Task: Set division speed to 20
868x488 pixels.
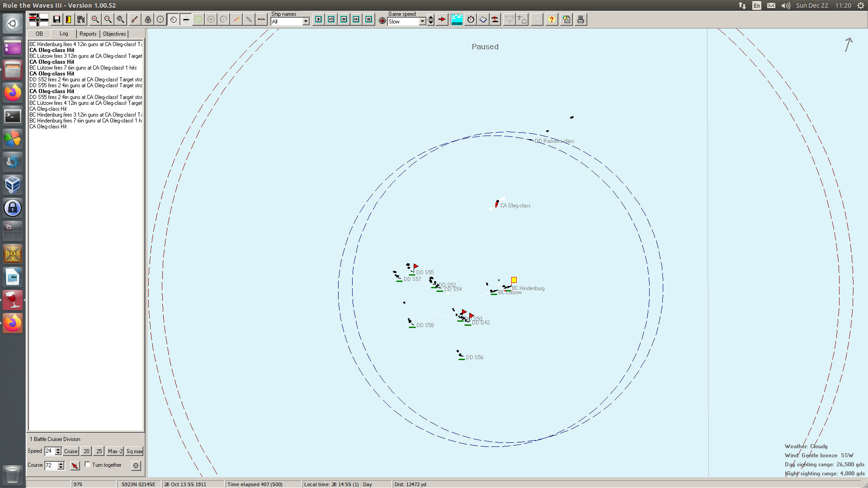Action: click(86, 451)
